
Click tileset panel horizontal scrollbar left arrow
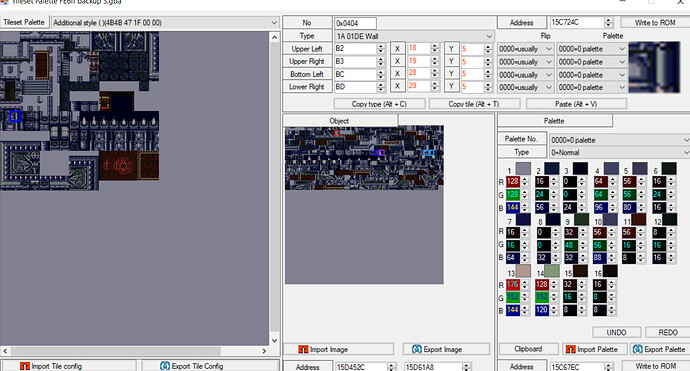5,351
